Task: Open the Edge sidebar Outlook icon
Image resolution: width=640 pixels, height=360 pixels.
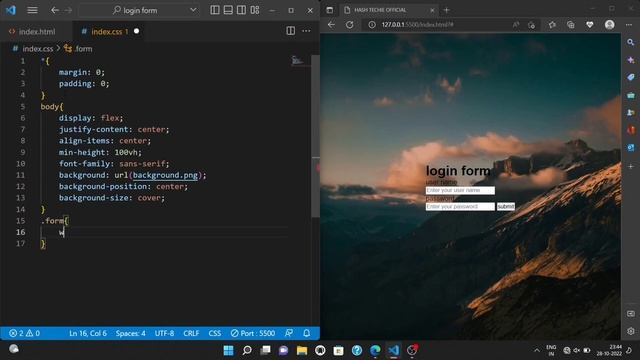Action: (631, 147)
